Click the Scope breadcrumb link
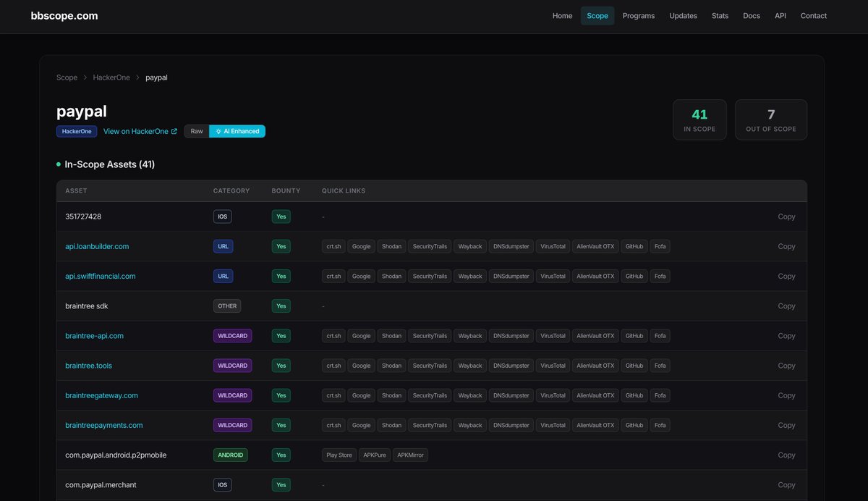The height and width of the screenshot is (501, 868). [x=67, y=77]
